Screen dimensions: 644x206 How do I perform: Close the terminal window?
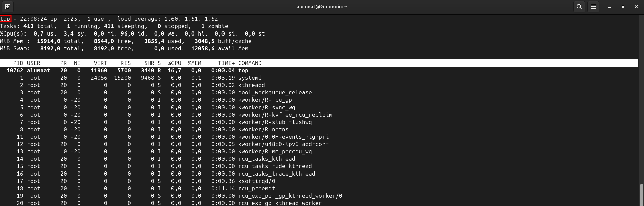[636, 7]
